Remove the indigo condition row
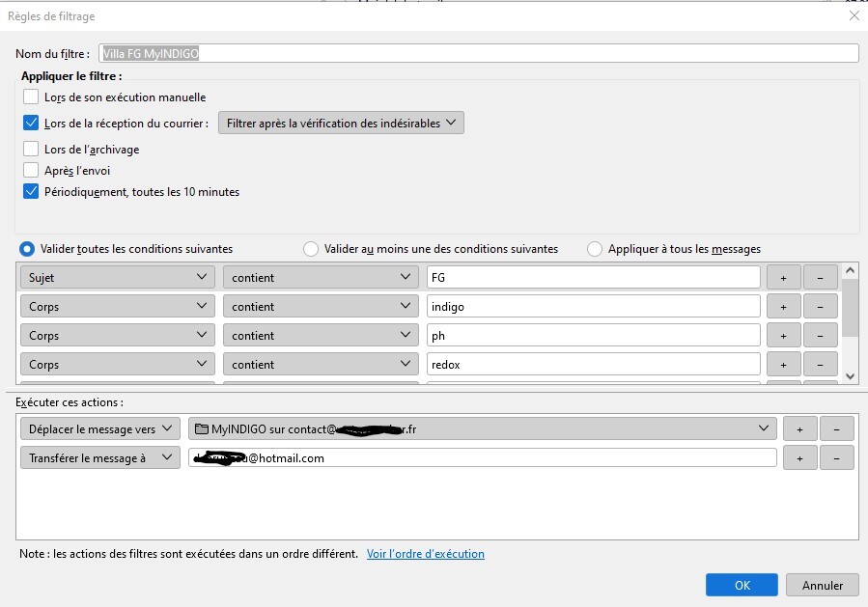 [820, 307]
